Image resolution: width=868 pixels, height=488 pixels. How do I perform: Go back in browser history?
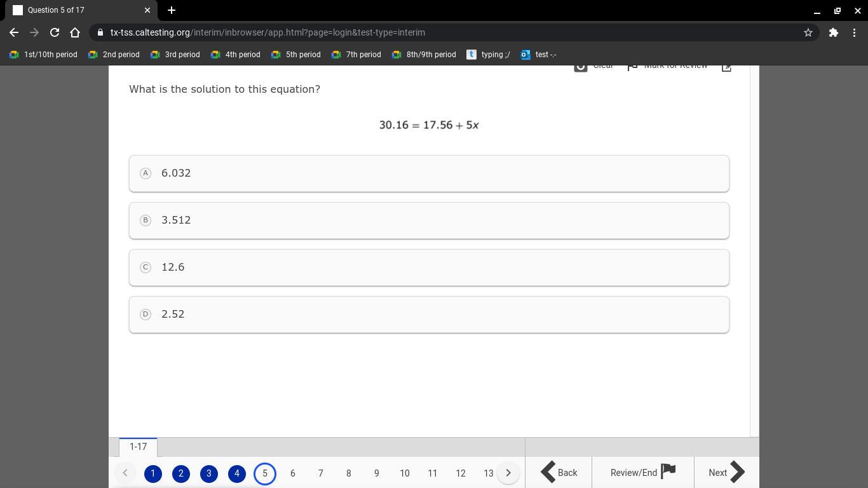[x=14, y=32]
